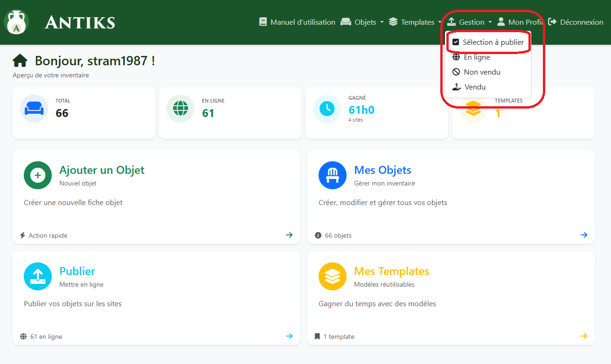Click the yellow layers Mes Templates icon

(x=333, y=276)
